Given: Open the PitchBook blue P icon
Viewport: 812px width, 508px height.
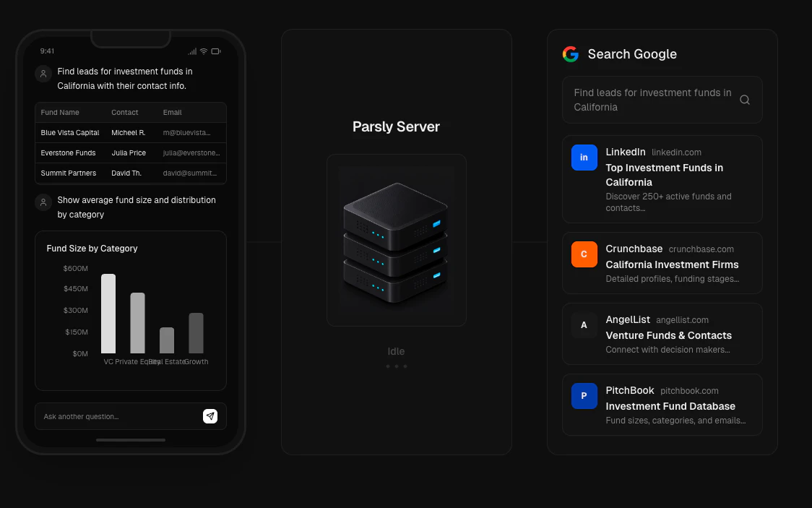Looking at the screenshot, I should coord(584,396).
